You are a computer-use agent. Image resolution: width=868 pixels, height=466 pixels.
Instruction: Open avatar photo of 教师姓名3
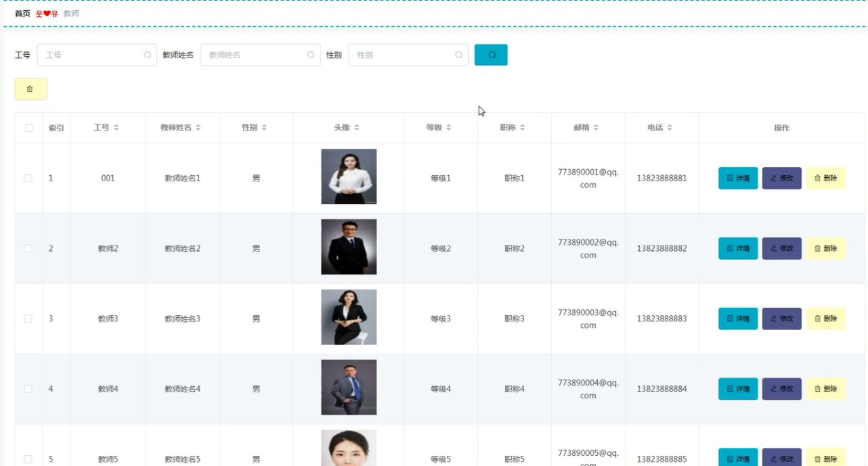[349, 317]
